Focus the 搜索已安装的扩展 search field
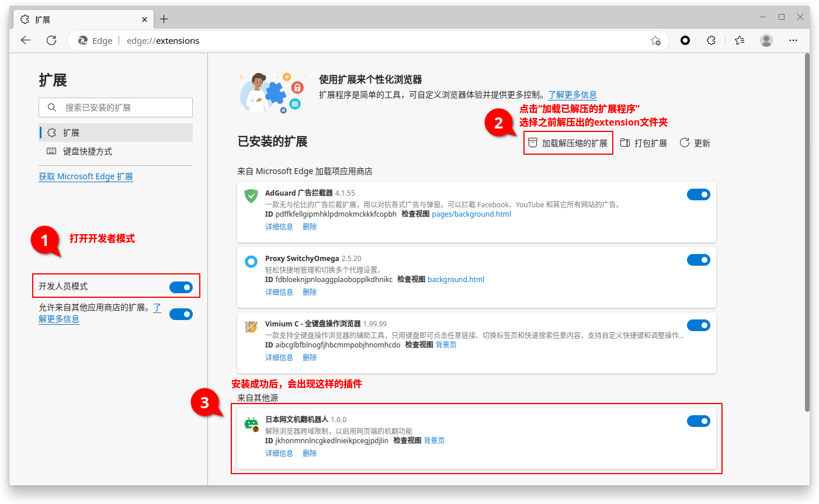The width and height of the screenshot is (819, 504). tap(116, 107)
